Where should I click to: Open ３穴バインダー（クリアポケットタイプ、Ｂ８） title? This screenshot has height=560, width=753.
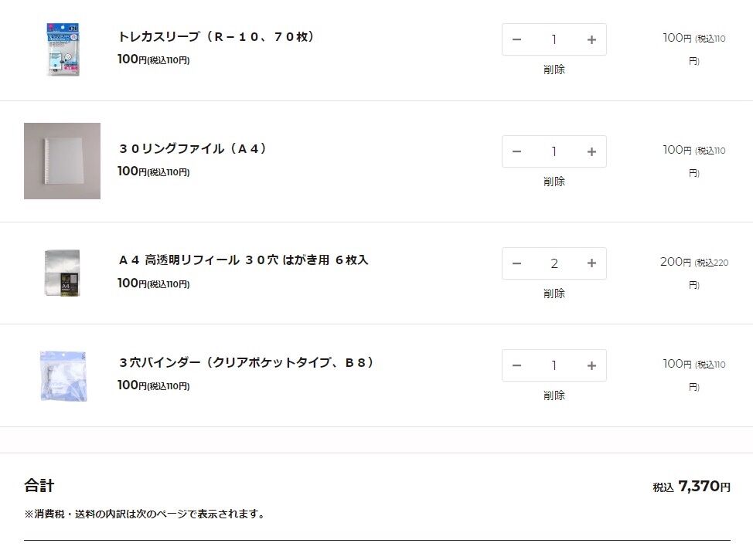click(246, 362)
